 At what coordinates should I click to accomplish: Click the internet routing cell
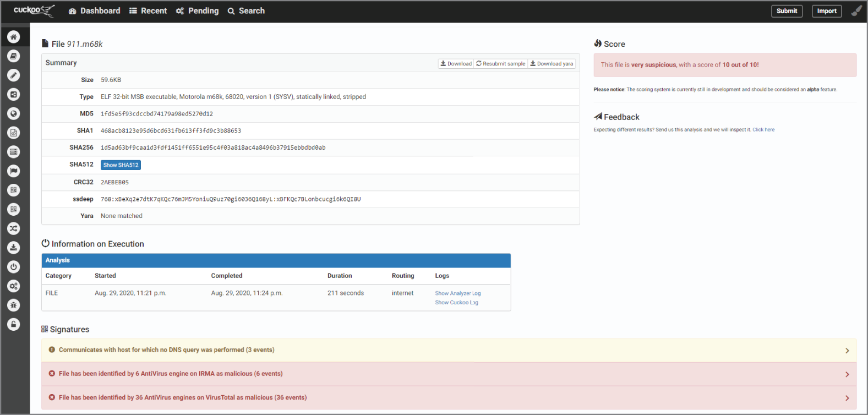click(402, 293)
